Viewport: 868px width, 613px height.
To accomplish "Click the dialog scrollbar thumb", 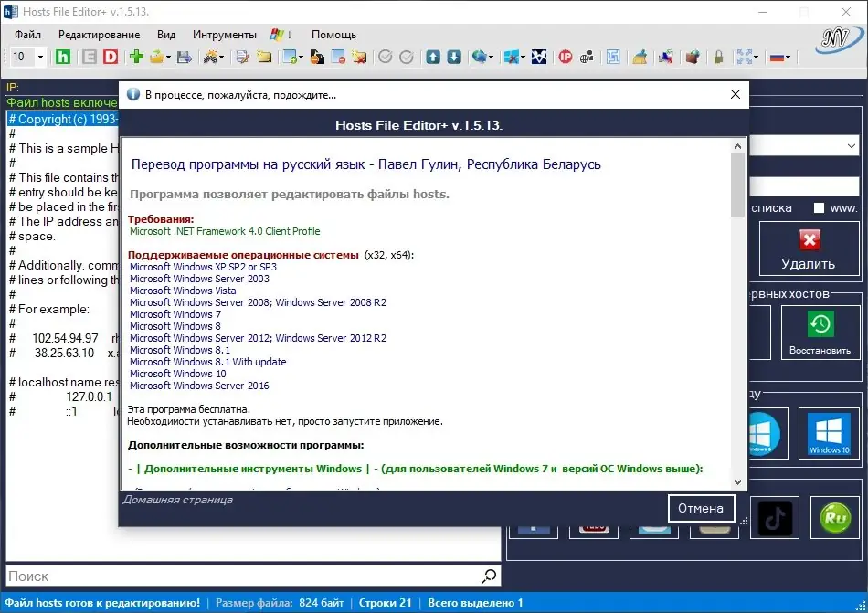I will click(737, 185).
